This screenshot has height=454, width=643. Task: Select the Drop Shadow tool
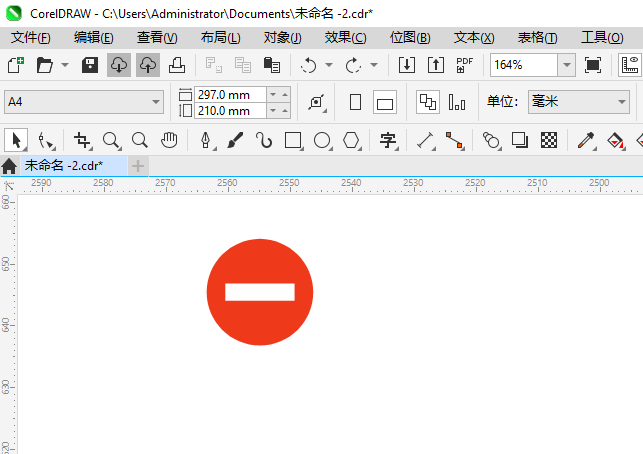pos(520,140)
